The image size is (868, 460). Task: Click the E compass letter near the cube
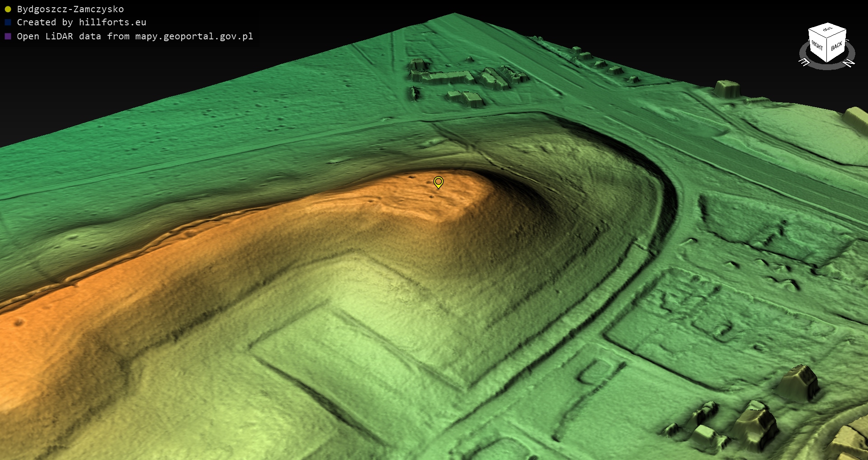(x=804, y=62)
